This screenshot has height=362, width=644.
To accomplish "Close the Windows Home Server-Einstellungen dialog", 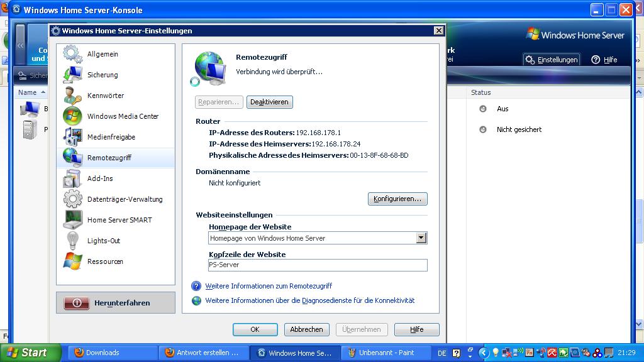I will coord(438,30).
